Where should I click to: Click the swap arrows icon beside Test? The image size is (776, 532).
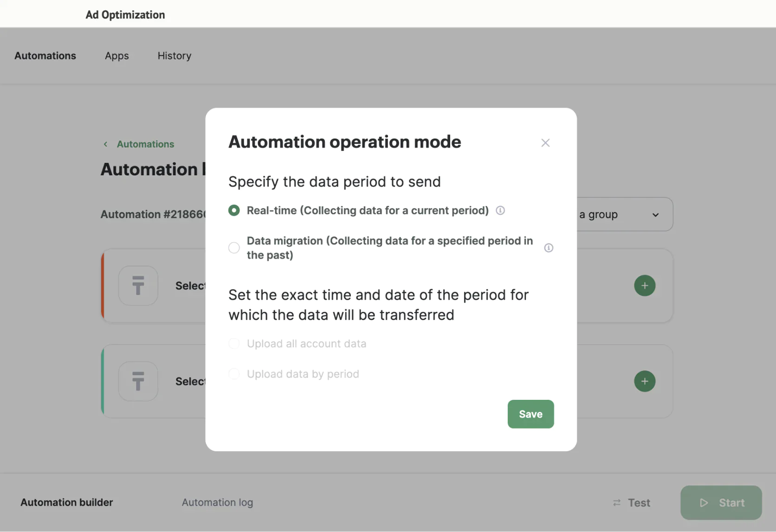[x=616, y=502]
